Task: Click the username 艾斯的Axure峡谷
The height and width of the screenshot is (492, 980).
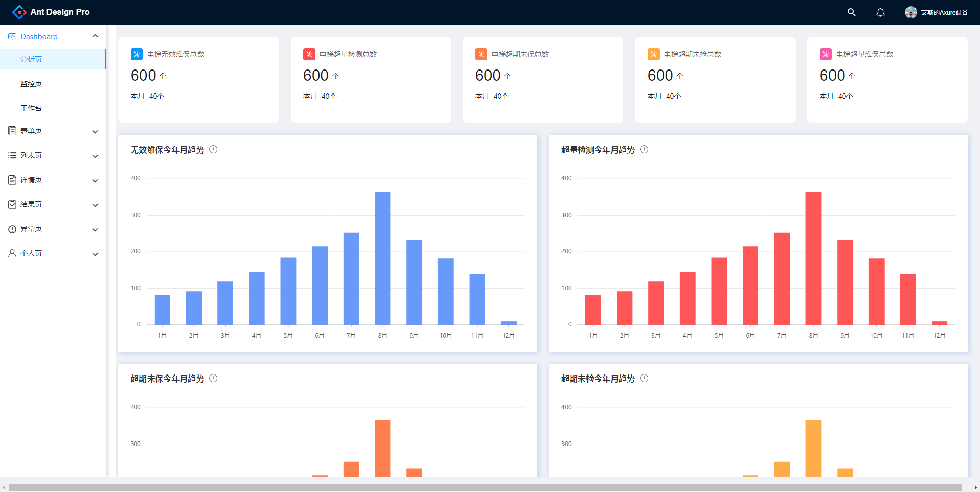Action: tap(944, 12)
